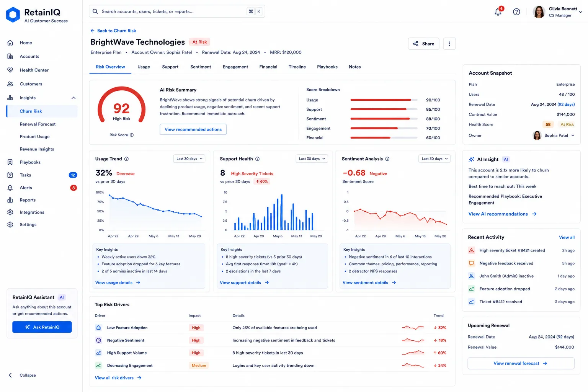Click the Alerts bell icon in sidebar
Viewport: 588px width, 392px height.
10,188
